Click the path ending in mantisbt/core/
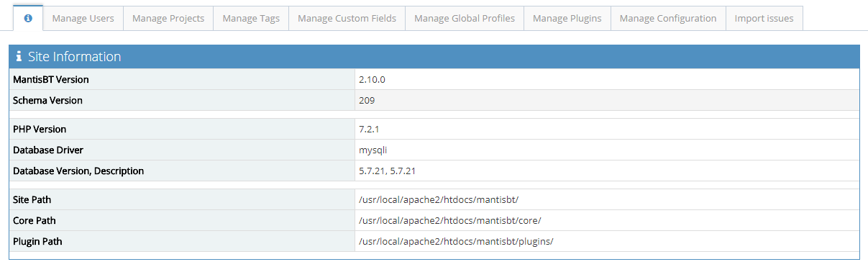This screenshot has height=267, width=868. click(451, 220)
